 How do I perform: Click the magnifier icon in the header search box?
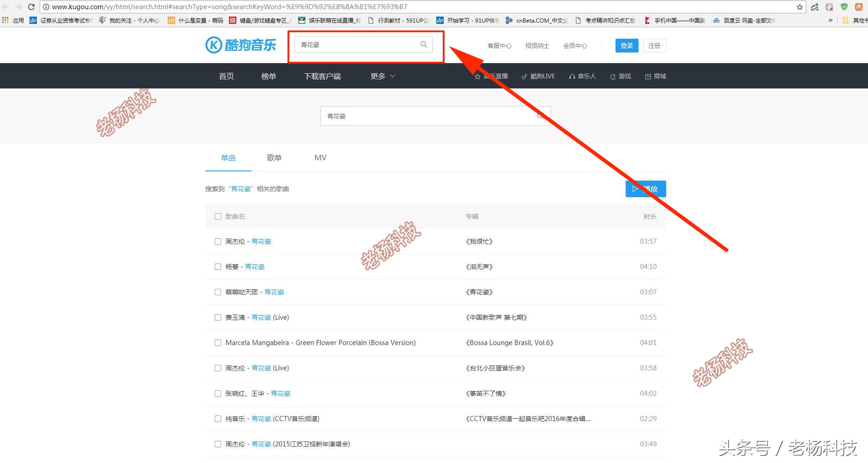point(423,44)
